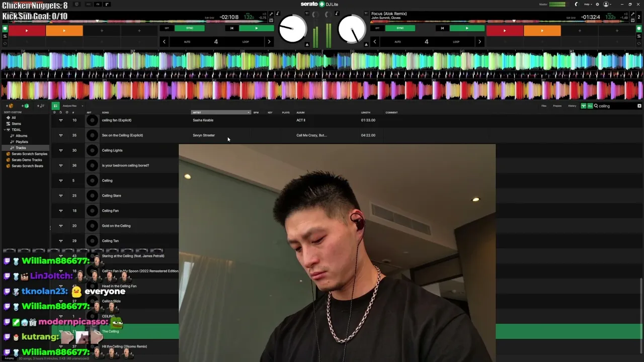The width and height of the screenshot is (644, 362).
Task: Toggle the 4-beat auto loop on right deck
Action: tap(426, 42)
